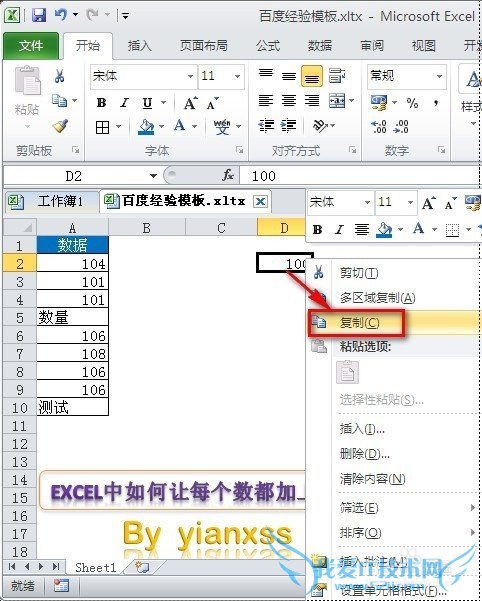Expand the Name Box D2 dropdown arrow
The width and height of the screenshot is (482, 601).
(x=153, y=176)
